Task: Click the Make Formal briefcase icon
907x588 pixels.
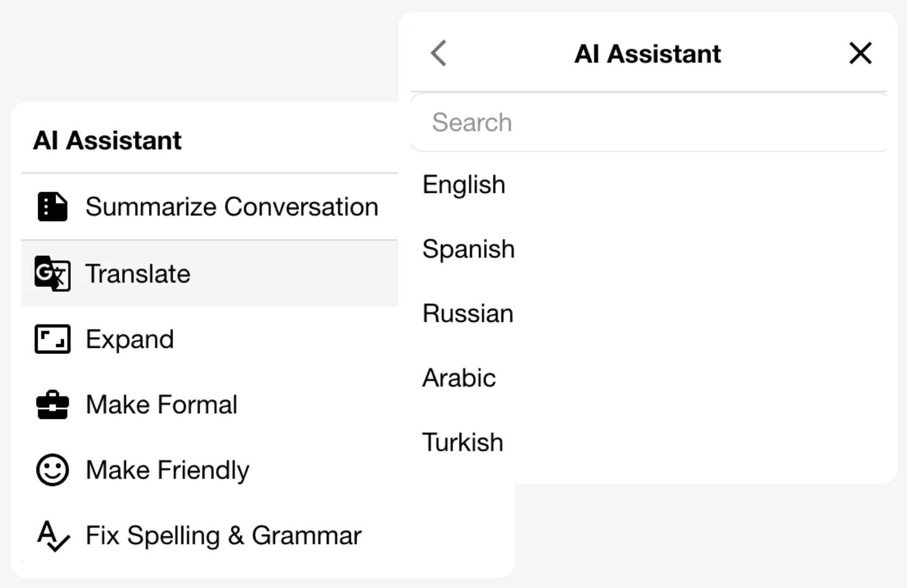Action: tap(52, 405)
